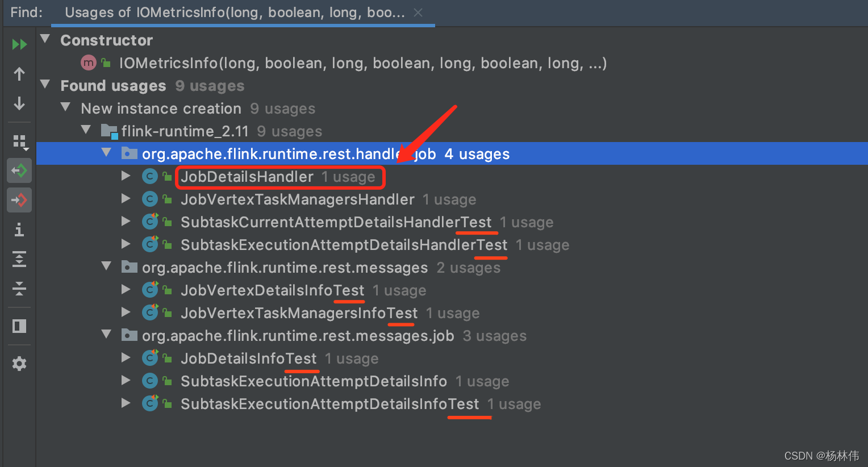Click the IOMetricsInfo constructor entry
868x467 pixels.
click(362, 63)
